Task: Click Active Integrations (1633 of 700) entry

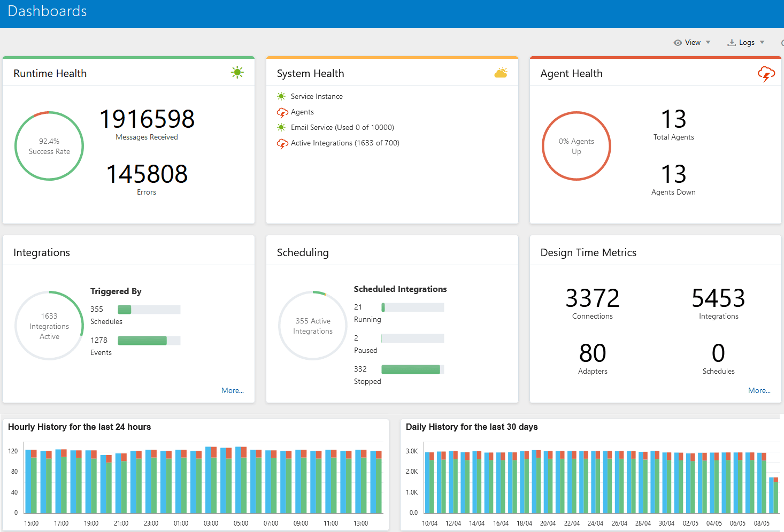Action: click(x=345, y=143)
